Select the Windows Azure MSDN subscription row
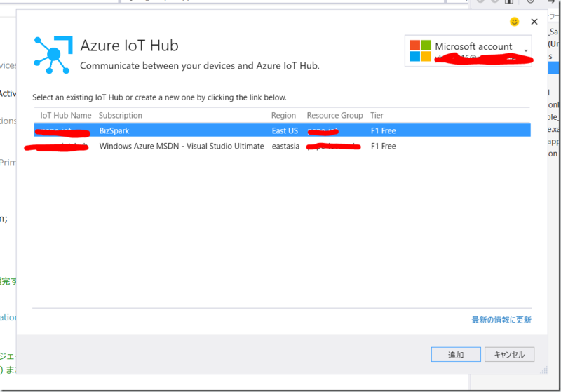The height and width of the screenshot is (392, 561). pos(282,146)
